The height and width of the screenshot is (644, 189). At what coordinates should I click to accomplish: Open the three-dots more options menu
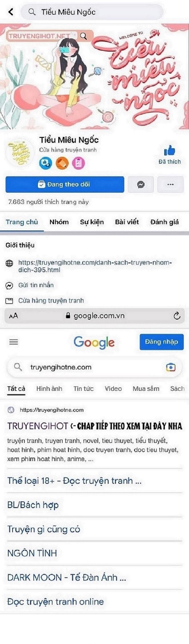pyautogui.click(x=170, y=185)
